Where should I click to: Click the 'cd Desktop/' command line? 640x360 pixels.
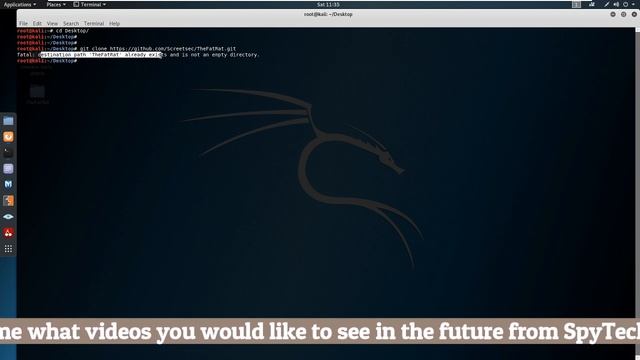[53, 31]
